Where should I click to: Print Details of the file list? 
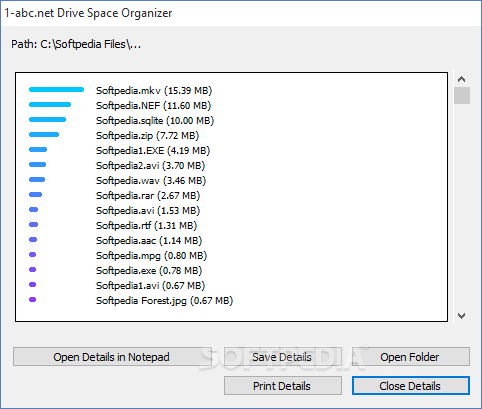pos(282,386)
